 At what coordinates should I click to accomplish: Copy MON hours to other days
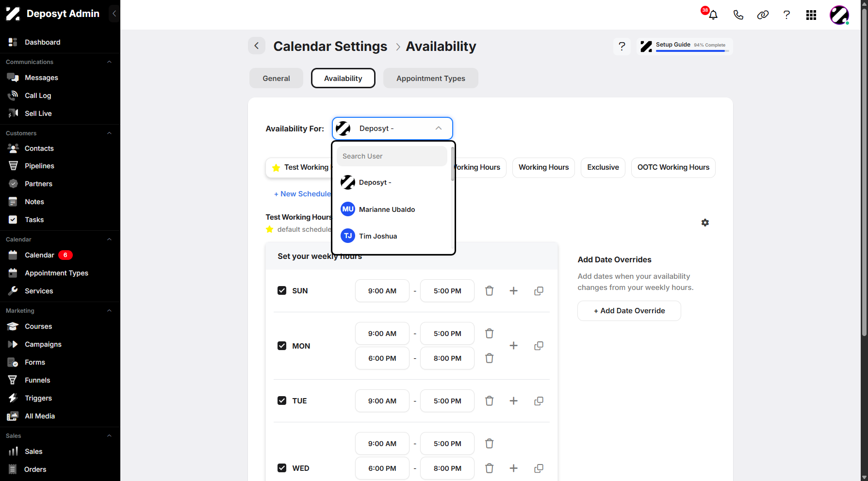[539, 346]
